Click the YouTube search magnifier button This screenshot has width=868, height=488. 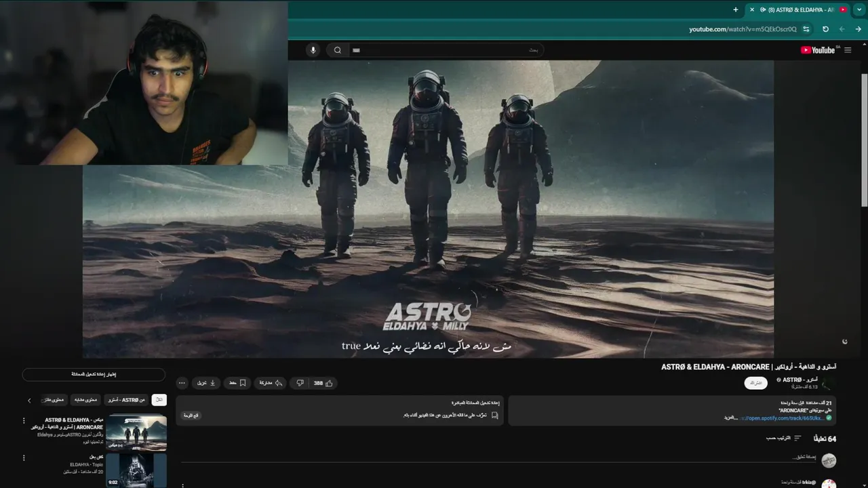337,50
